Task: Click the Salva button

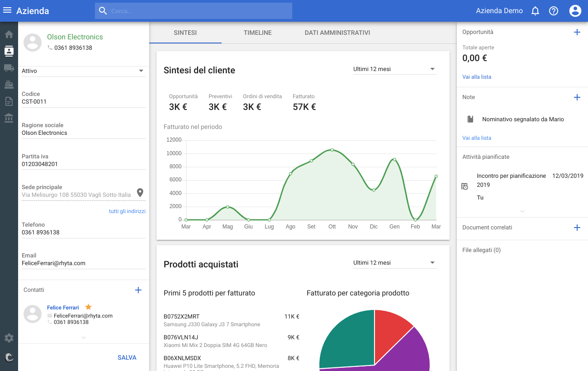Action: tap(127, 357)
